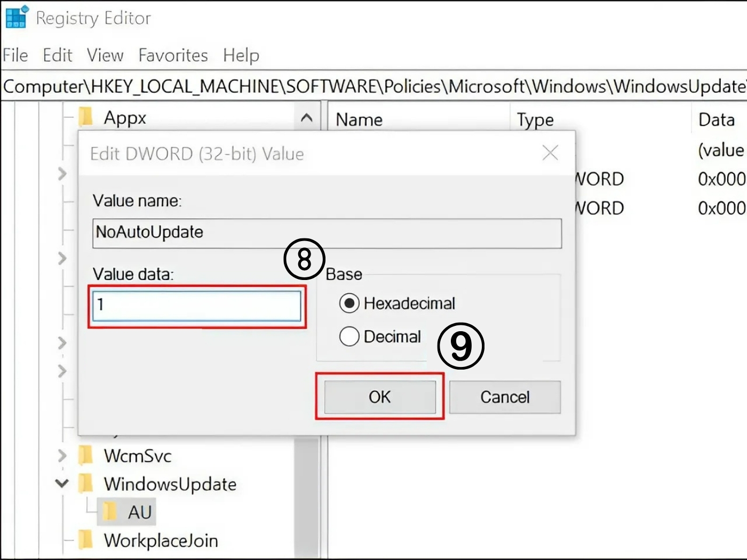Click the AU folder icon
Viewport: 747px width, 560px height.
click(x=109, y=512)
